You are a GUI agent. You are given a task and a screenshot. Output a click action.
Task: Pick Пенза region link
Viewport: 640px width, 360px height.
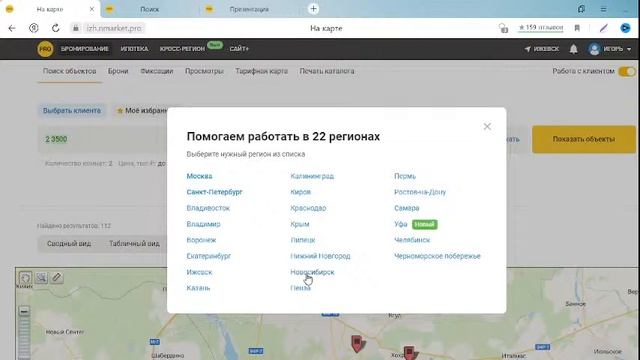[300, 288]
